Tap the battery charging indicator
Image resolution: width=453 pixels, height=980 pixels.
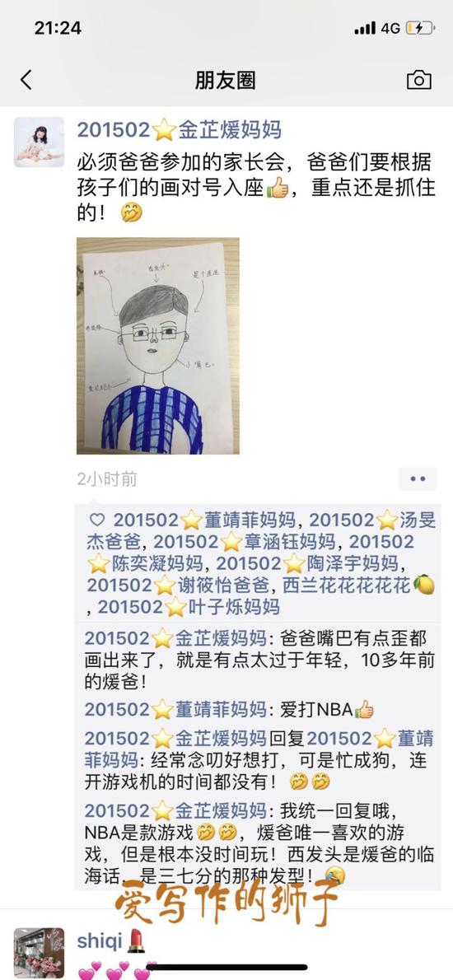click(x=418, y=28)
